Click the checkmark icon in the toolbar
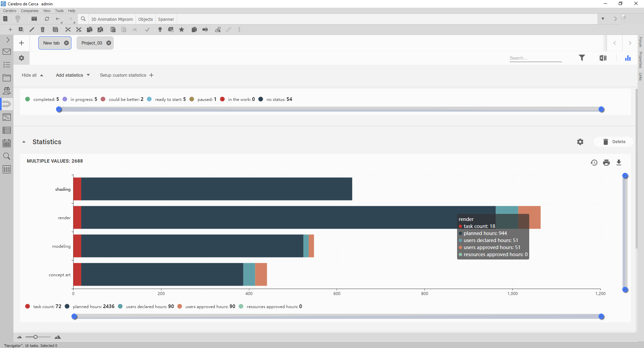Image resolution: width=644 pixels, height=348 pixels. (147, 30)
